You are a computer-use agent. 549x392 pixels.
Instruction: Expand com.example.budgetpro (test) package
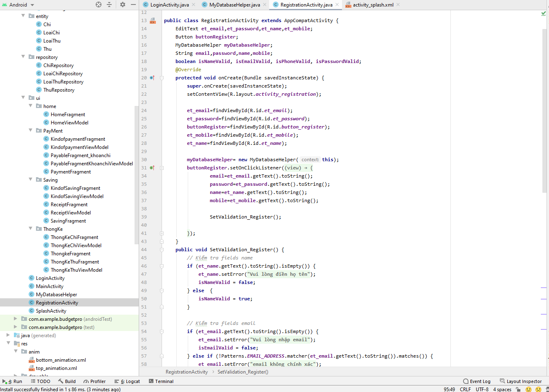tap(16, 327)
